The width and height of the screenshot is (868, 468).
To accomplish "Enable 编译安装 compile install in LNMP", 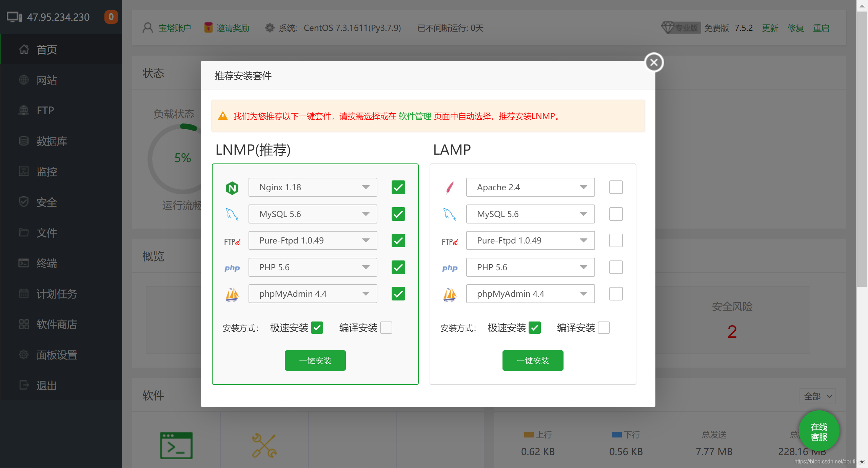I will 386,328.
